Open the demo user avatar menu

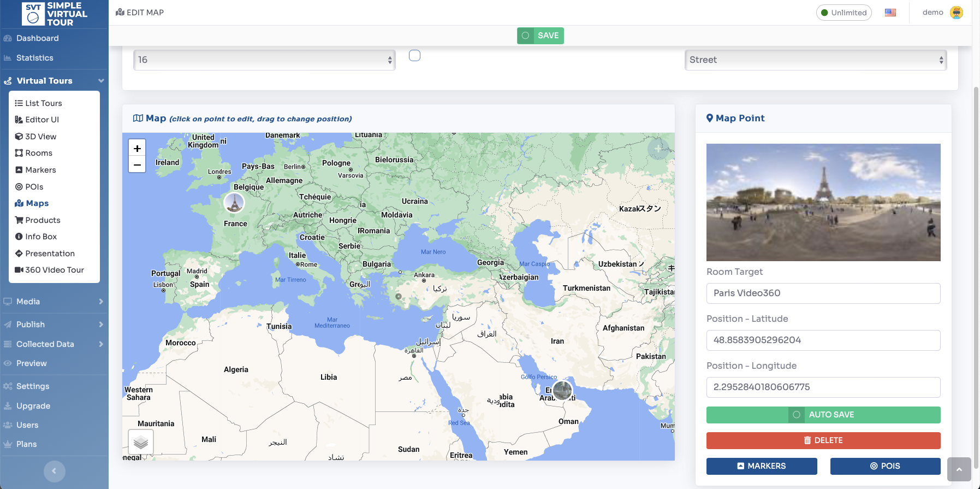(957, 13)
